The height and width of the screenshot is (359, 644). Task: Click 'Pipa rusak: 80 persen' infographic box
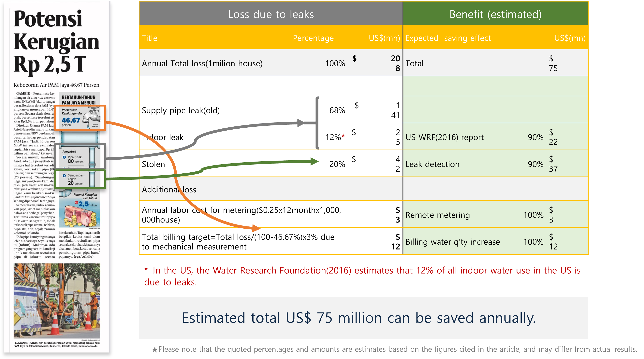pos(80,156)
